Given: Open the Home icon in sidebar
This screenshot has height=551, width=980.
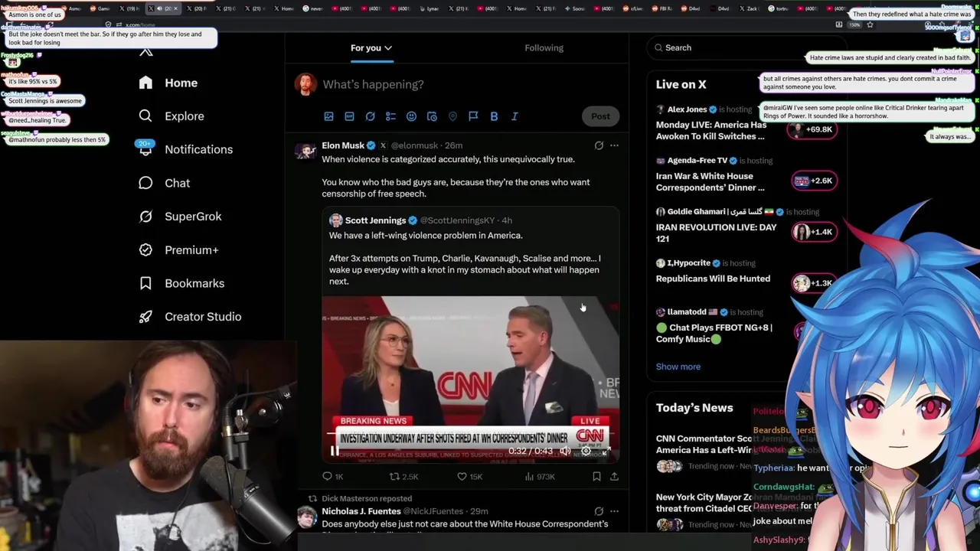Looking at the screenshot, I should point(145,83).
